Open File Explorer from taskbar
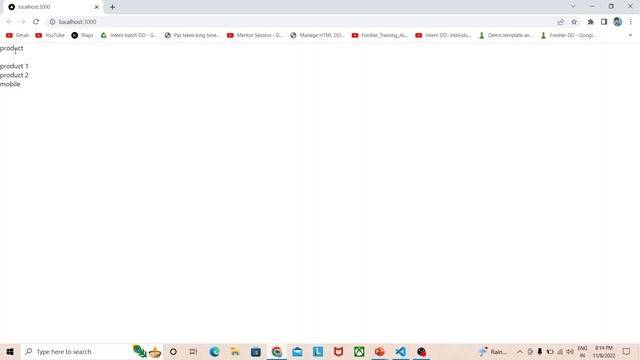640x360 pixels. (235, 351)
